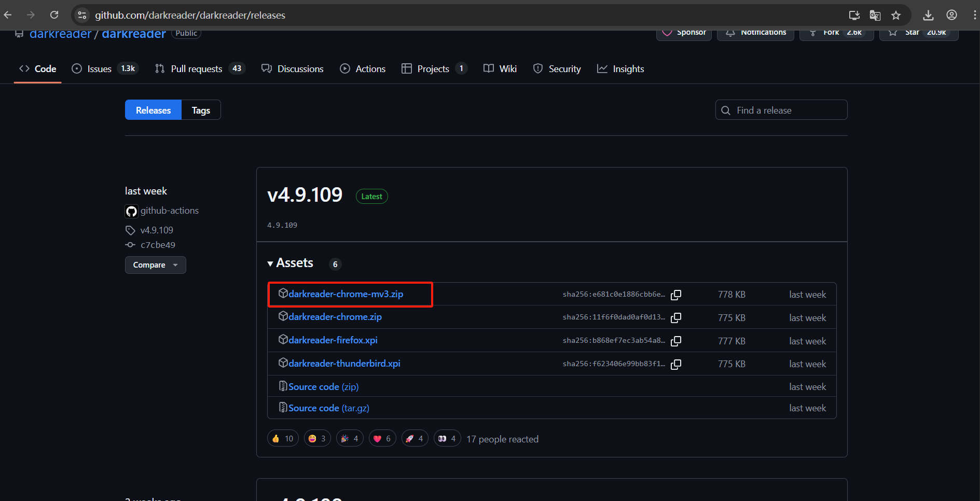Open github-actions profile link
Screen dimensions: 980x501
click(170, 211)
